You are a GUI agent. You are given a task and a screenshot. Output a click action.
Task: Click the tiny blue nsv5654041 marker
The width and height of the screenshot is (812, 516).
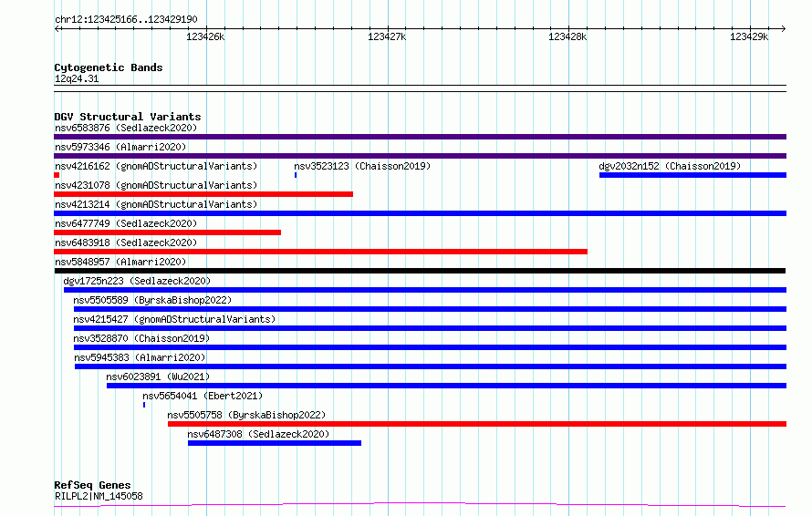tap(144, 405)
